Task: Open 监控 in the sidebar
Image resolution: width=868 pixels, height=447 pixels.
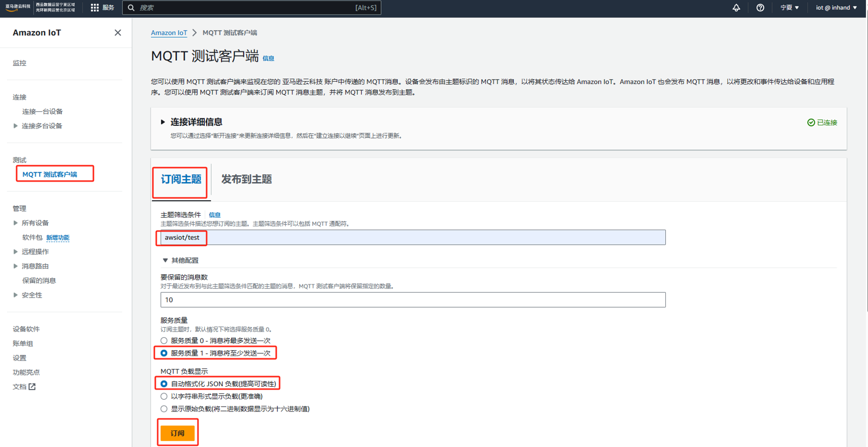Action: 19,63
